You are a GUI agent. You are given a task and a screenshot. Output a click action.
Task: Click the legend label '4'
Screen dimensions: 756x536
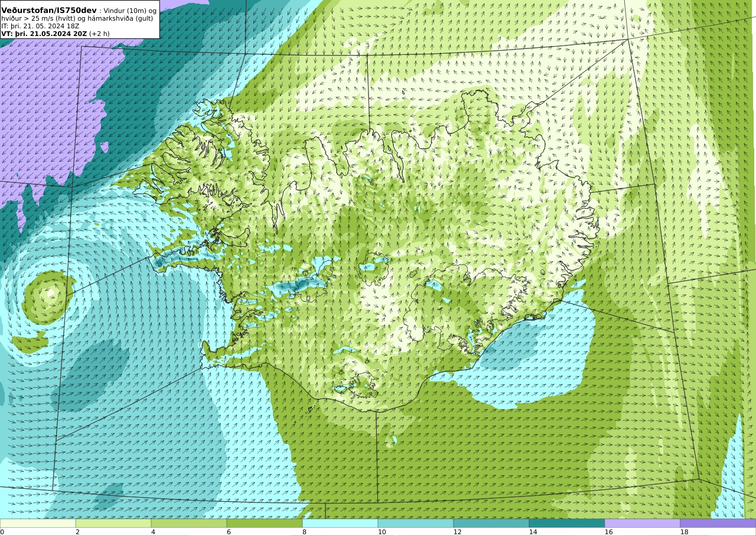click(153, 532)
